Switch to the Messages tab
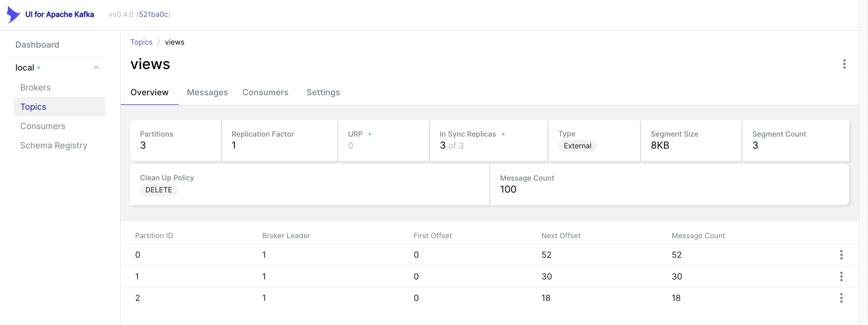 pyautogui.click(x=207, y=92)
